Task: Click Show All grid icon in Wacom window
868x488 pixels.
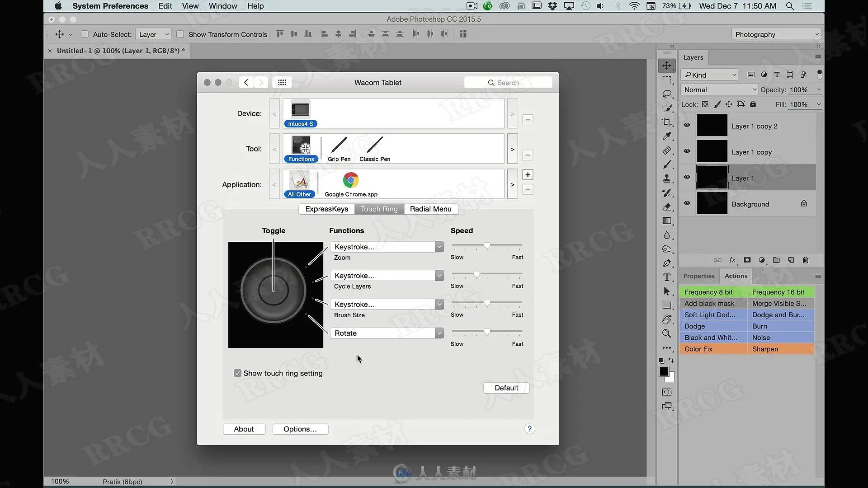Action: pos(282,82)
